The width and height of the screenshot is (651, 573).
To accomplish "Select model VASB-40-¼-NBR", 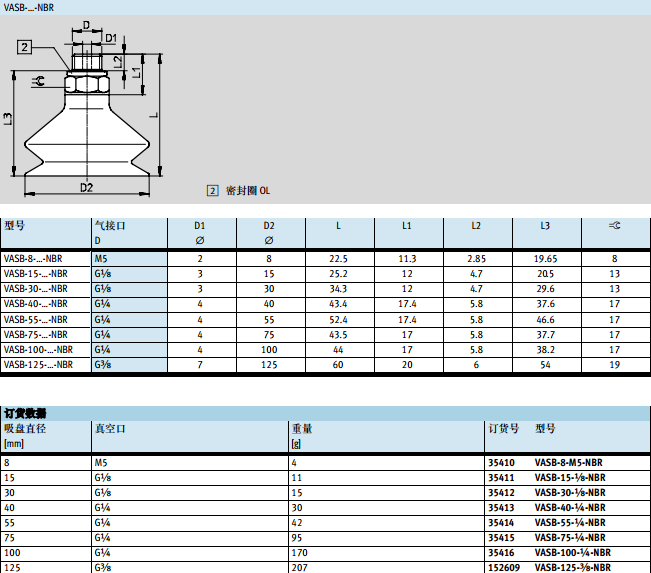I will (x=570, y=507).
